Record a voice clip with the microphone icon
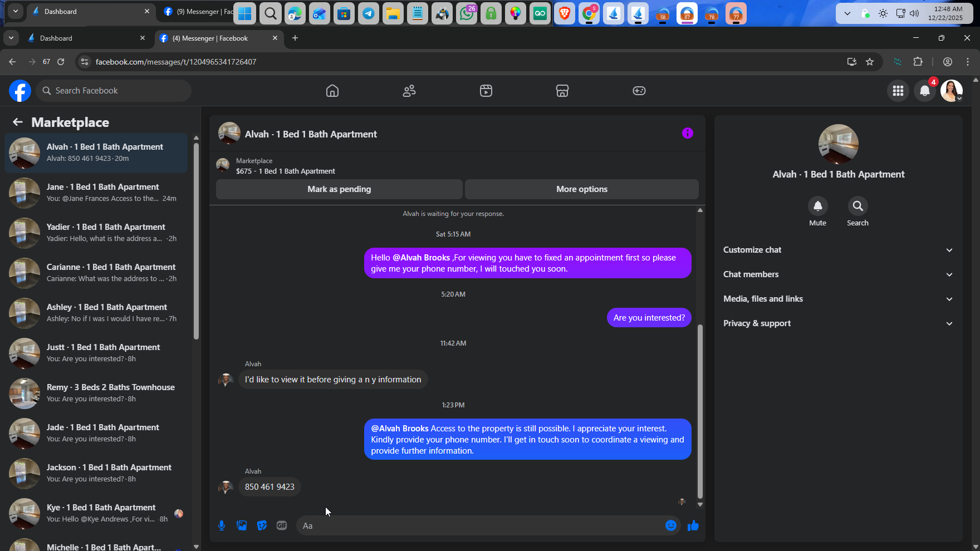This screenshot has width=980, height=551. [x=222, y=525]
